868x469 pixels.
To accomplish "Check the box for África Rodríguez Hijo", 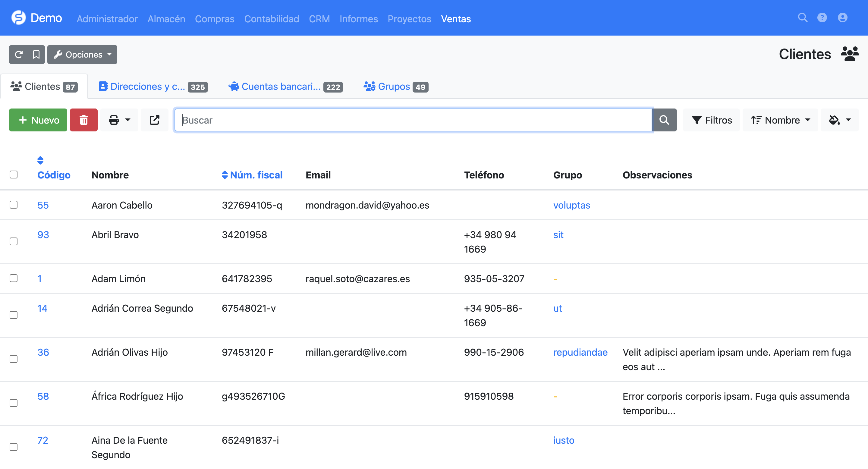I will pyautogui.click(x=14, y=403).
